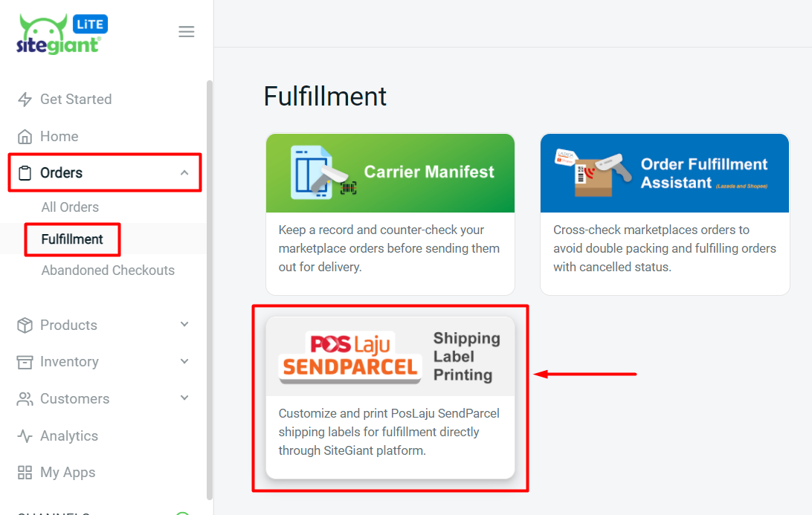The width and height of the screenshot is (812, 515).
Task: Click the My Apps grid icon
Action: 25,473
